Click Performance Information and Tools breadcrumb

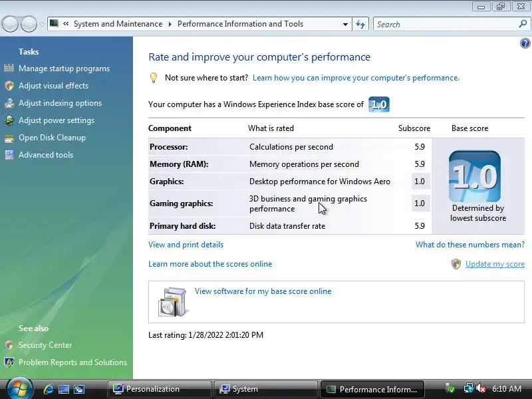(x=240, y=24)
